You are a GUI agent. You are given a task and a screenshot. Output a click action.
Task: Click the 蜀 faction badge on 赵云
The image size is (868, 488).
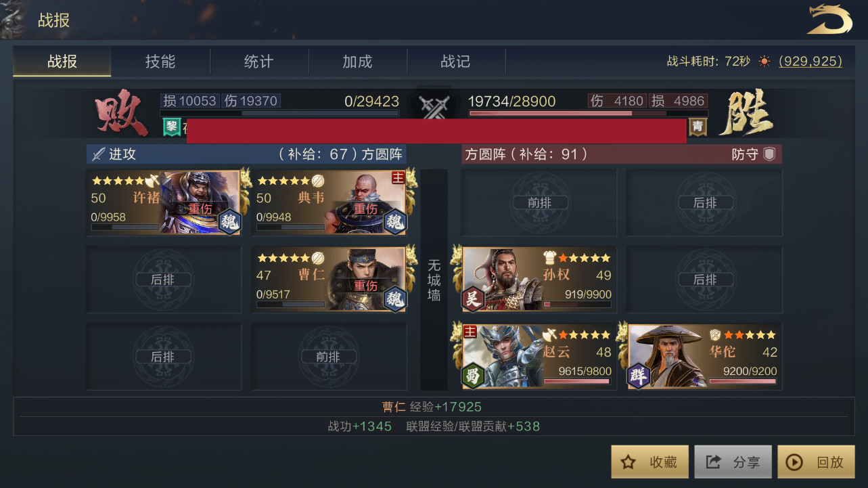(474, 376)
